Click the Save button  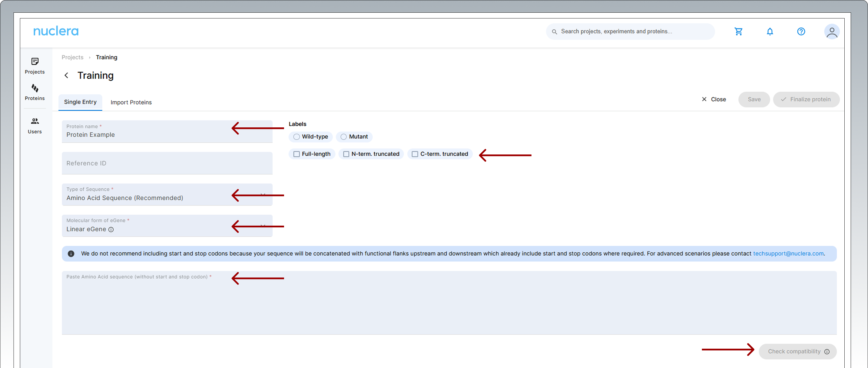pyautogui.click(x=754, y=99)
